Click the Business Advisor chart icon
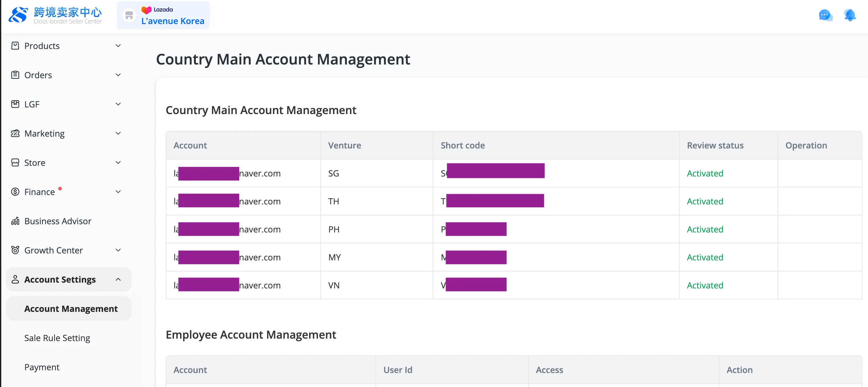The height and width of the screenshot is (387, 868). pyautogui.click(x=15, y=221)
